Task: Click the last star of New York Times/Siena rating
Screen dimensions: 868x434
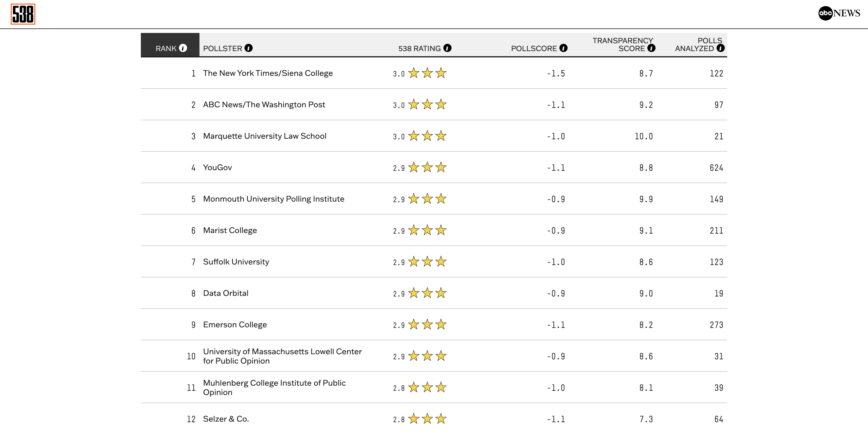Action: [x=441, y=73]
